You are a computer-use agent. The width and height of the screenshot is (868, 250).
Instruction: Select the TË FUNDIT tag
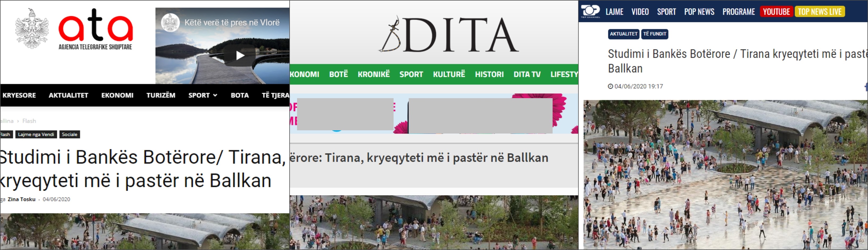[x=654, y=34]
